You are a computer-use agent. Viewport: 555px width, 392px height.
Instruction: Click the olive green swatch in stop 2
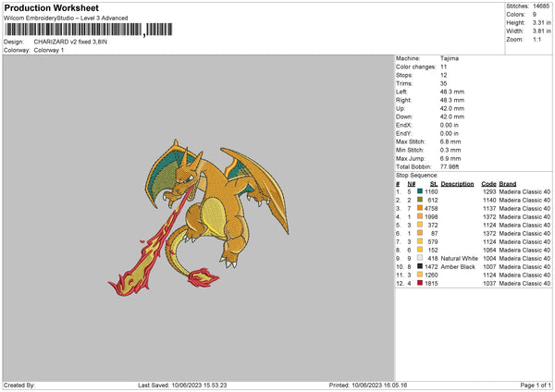tap(421, 200)
